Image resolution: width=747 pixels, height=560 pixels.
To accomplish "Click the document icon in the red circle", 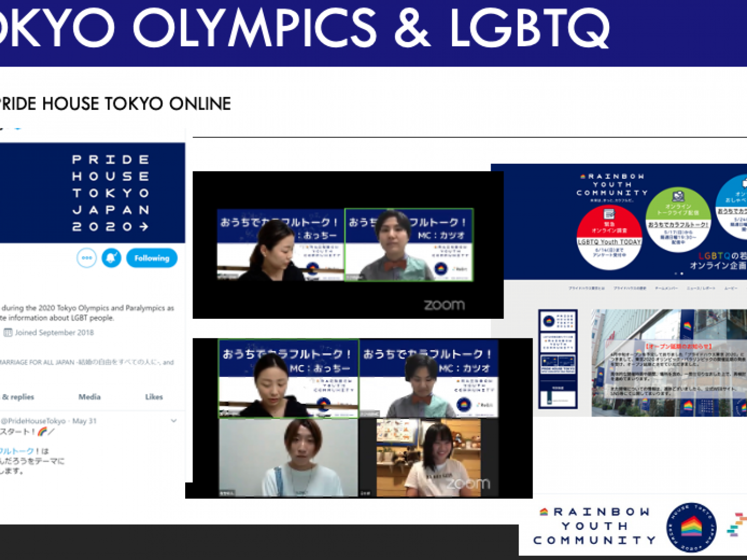I will click(x=609, y=214).
